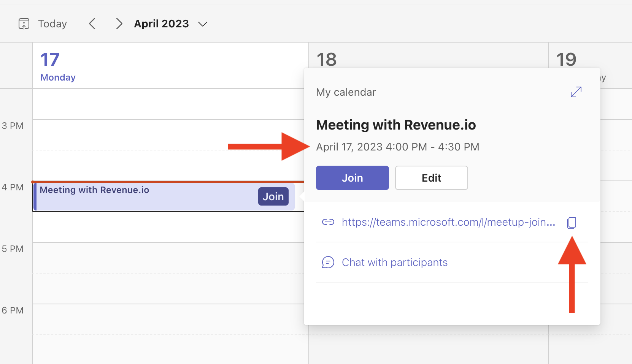
Task: Click the chat bubble icon
Action: 328,263
